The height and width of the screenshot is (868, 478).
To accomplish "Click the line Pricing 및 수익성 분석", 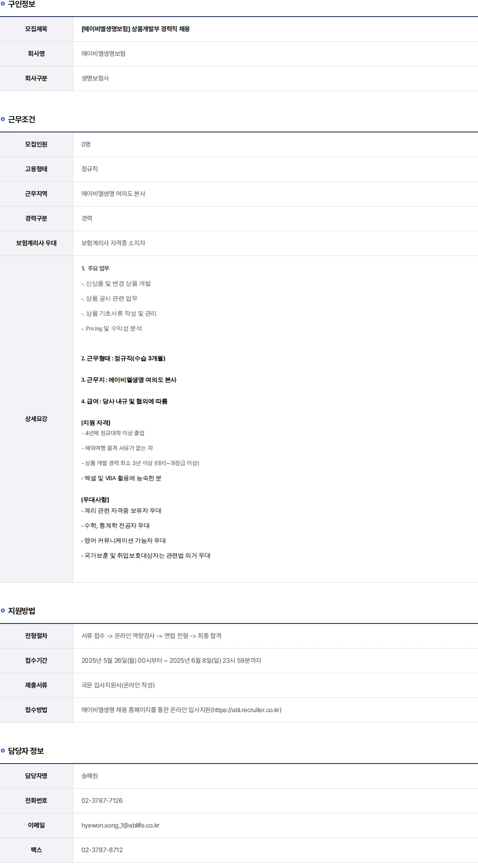I will (112, 329).
